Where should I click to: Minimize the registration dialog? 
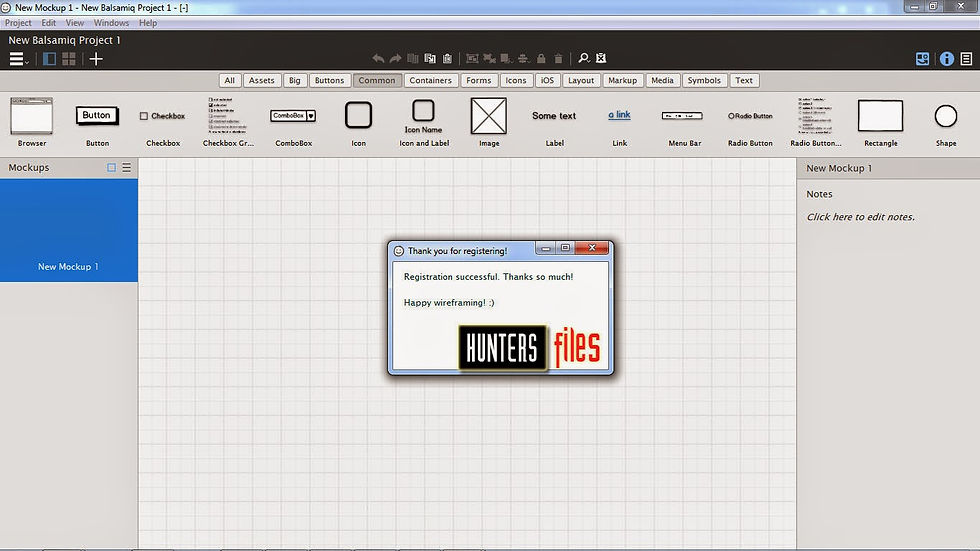pyautogui.click(x=546, y=248)
